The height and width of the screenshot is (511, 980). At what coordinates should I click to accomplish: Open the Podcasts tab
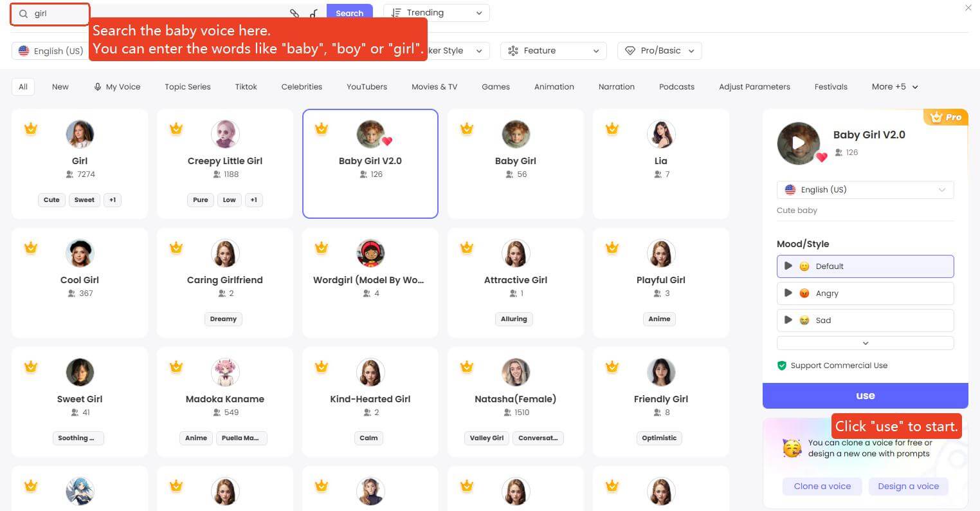pos(677,87)
